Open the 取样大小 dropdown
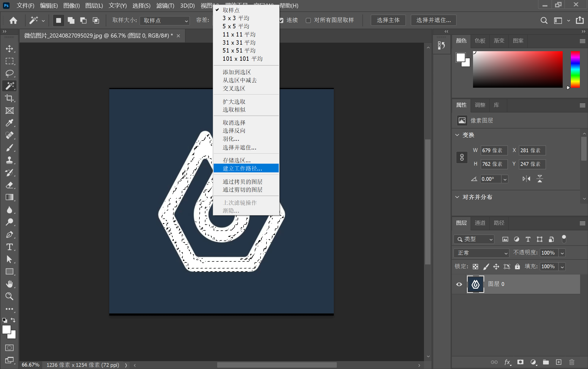Viewport: 588px width, 369px height. [165, 21]
